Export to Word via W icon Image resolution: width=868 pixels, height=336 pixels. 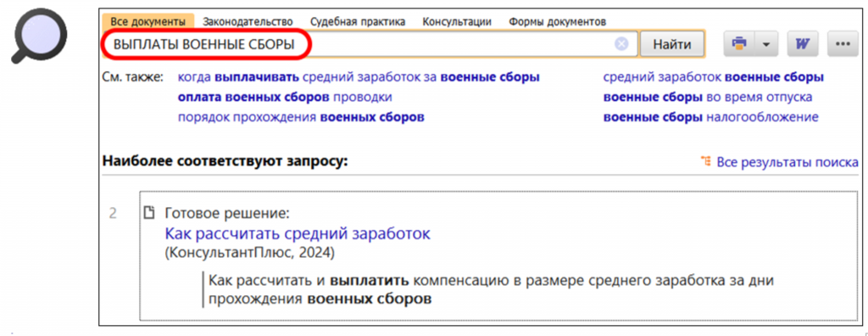pyautogui.click(x=802, y=44)
